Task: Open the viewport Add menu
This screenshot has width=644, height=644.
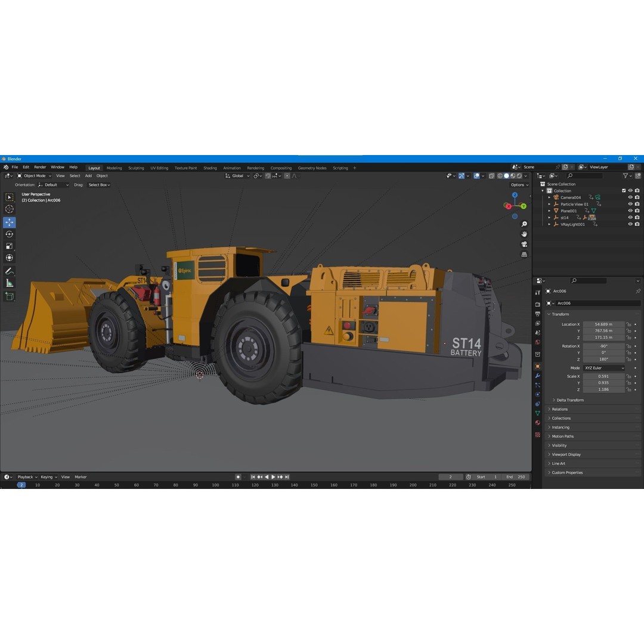Action: [x=88, y=176]
